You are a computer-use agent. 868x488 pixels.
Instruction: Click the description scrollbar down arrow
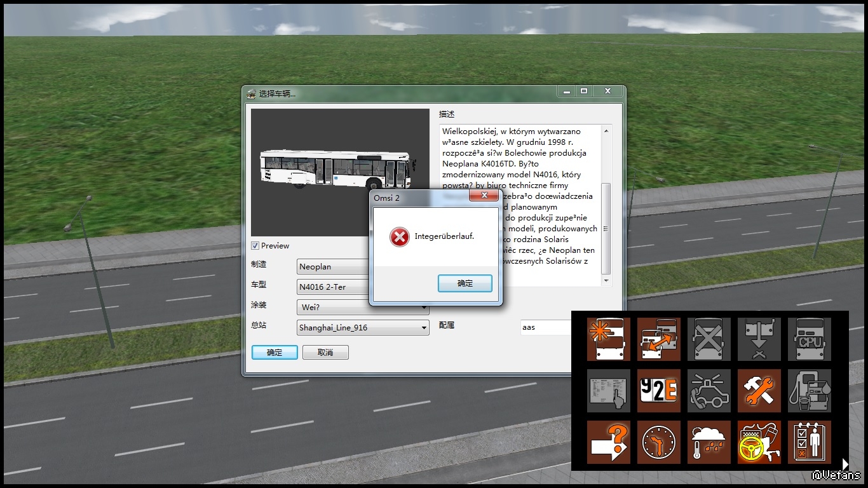(x=606, y=281)
